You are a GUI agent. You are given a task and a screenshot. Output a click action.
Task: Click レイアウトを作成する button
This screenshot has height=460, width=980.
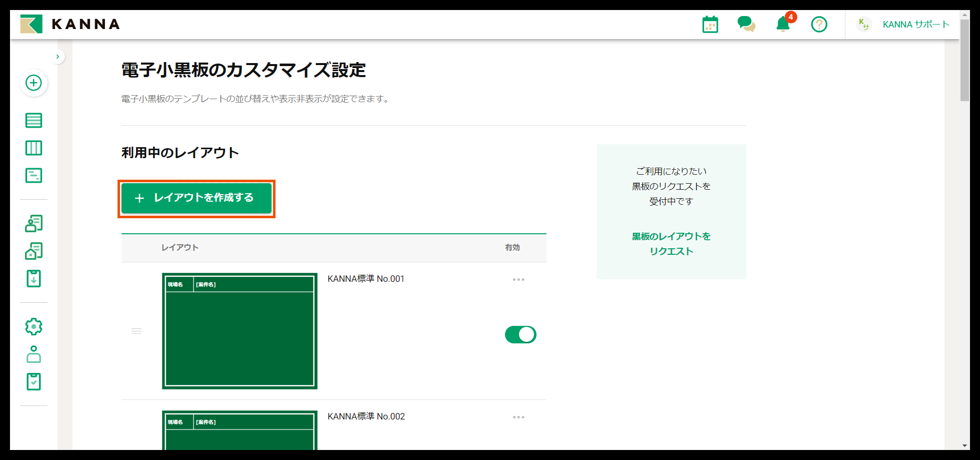[x=196, y=198]
